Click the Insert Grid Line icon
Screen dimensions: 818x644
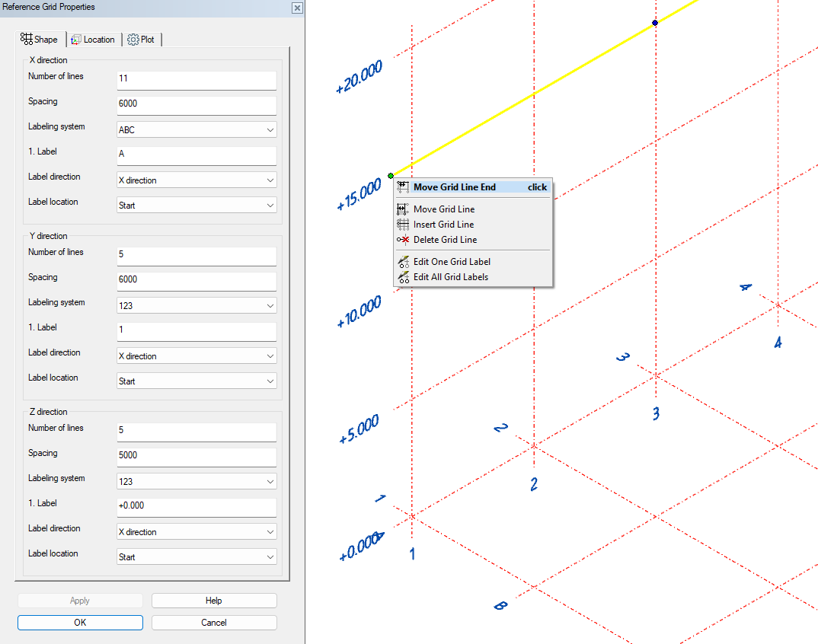coord(404,225)
